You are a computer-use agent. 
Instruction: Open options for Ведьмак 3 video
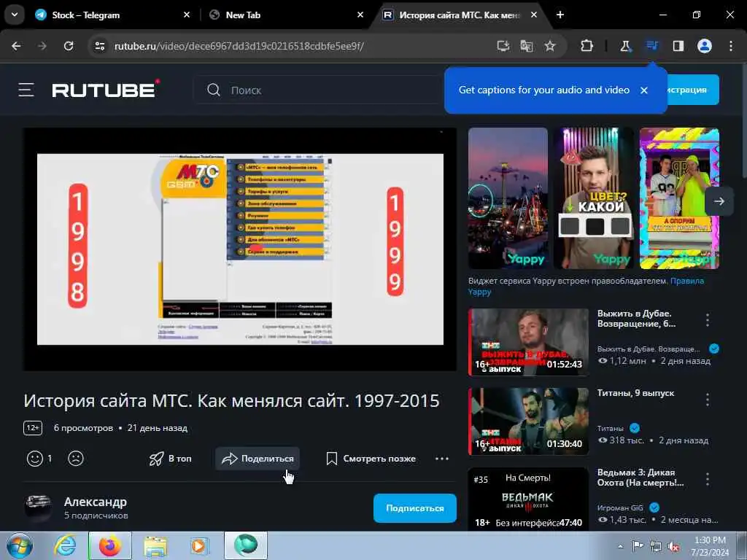(708, 479)
